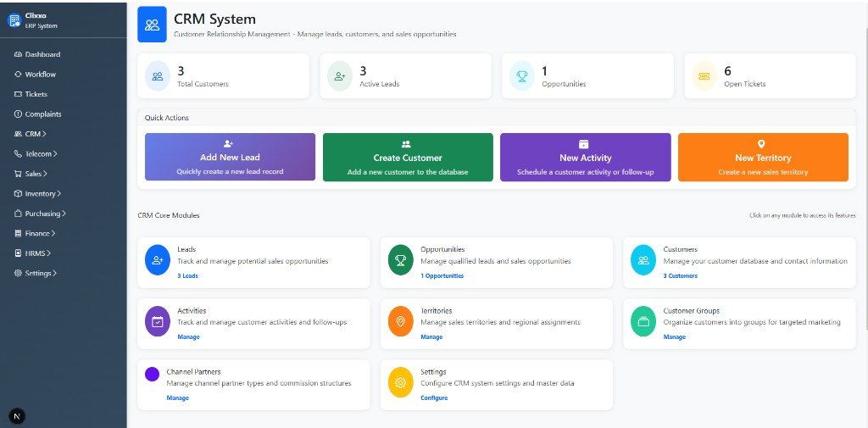
Task: Click the Create Customer quick action
Action: click(x=408, y=158)
